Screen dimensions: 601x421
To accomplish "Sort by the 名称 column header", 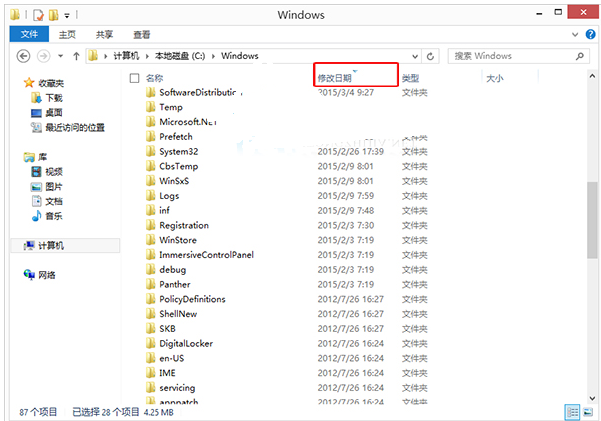I will (154, 78).
